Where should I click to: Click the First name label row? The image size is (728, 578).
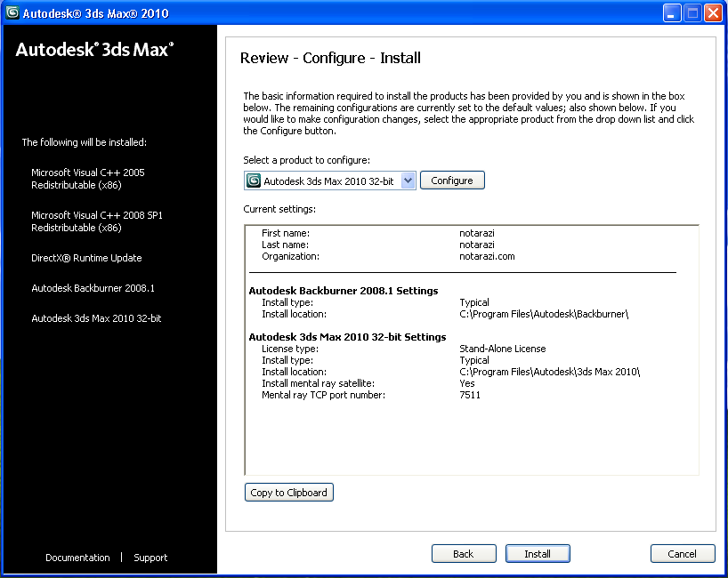pos(286,233)
